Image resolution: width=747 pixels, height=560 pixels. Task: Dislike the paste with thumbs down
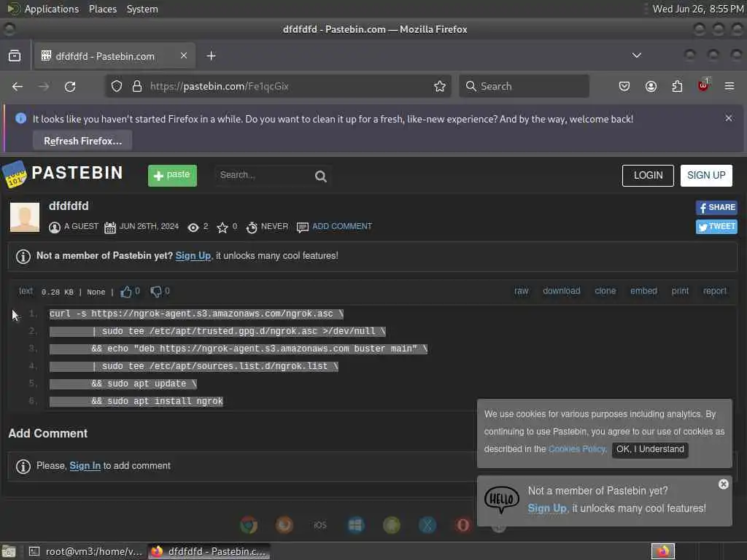click(x=156, y=292)
